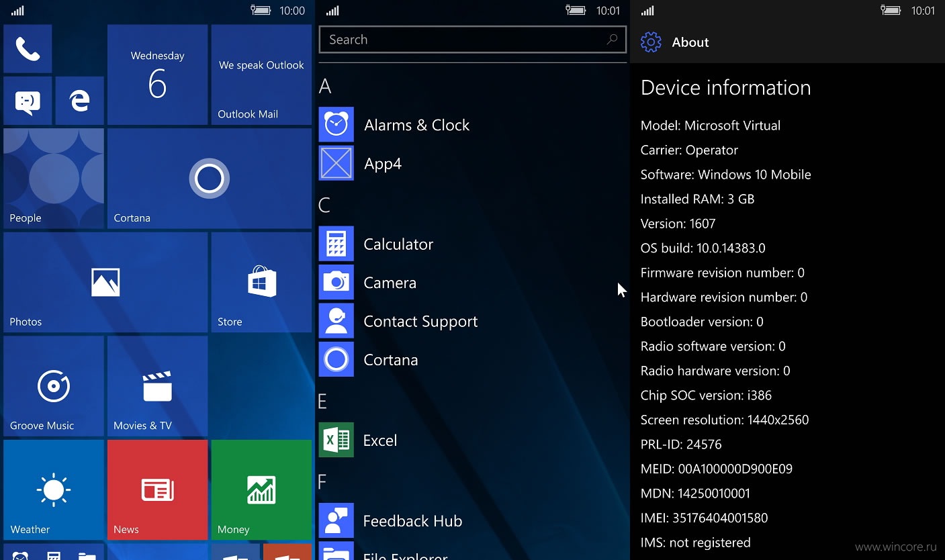The image size is (945, 560).
Task: Open Feedback Hub label in list
Action: pyautogui.click(x=412, y=521)
